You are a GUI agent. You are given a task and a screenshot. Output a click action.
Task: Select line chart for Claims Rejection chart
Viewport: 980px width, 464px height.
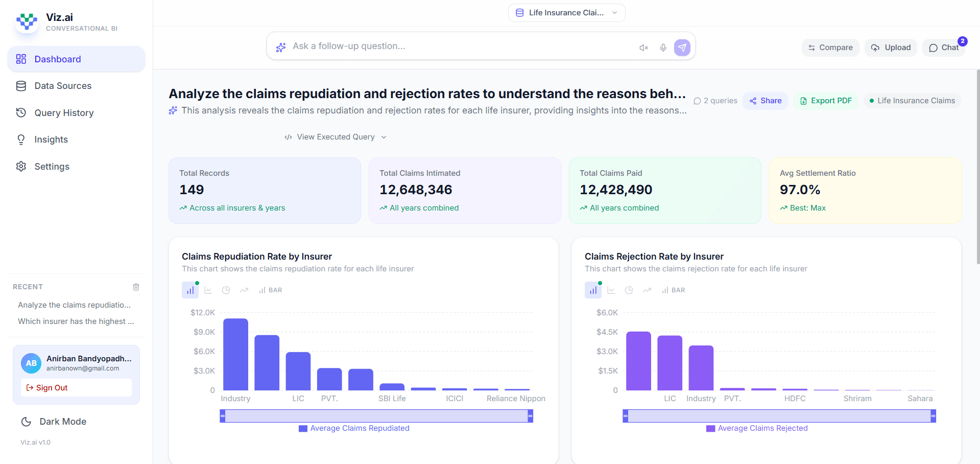(x=611, y=290)
